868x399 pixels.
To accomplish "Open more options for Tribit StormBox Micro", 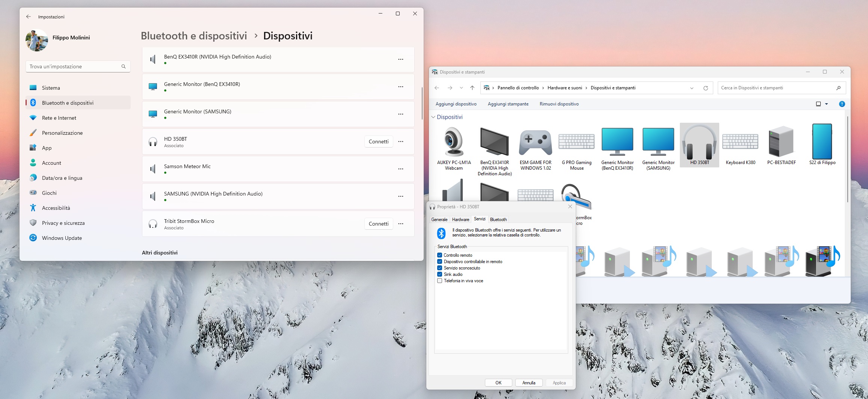I will pos(401,224).
